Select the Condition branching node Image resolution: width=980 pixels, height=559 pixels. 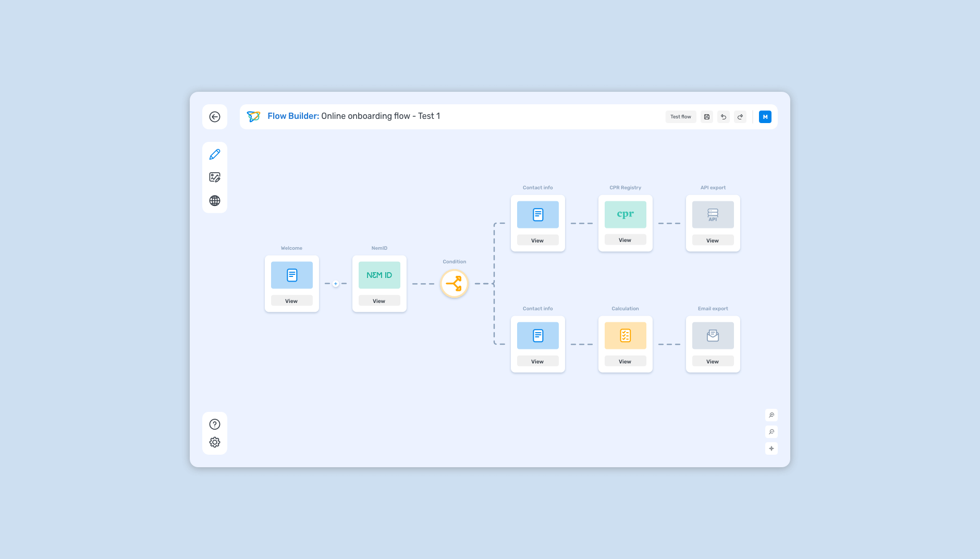455,284
